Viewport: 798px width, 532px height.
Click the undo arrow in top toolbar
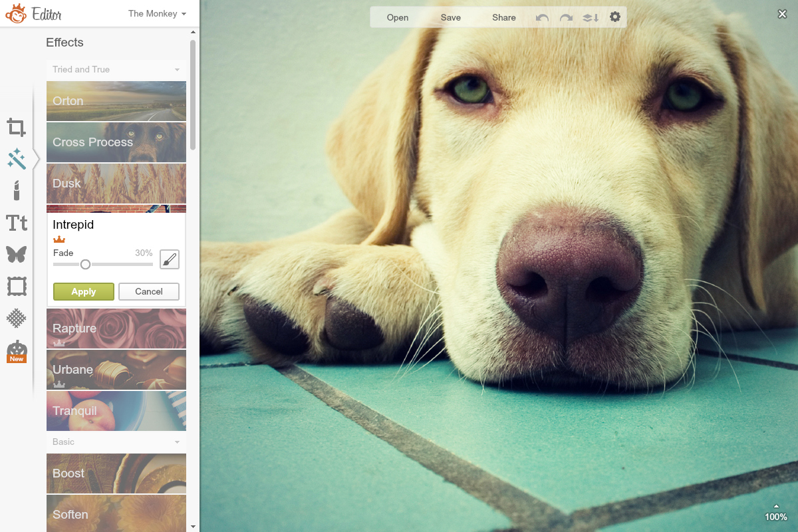tap(543, 18)
